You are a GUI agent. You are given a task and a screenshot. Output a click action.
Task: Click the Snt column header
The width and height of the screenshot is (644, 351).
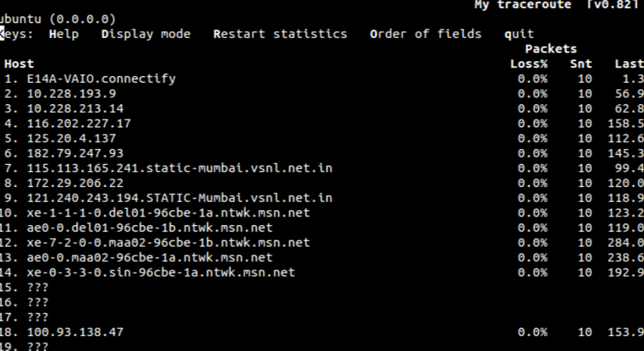coord(581,64)
